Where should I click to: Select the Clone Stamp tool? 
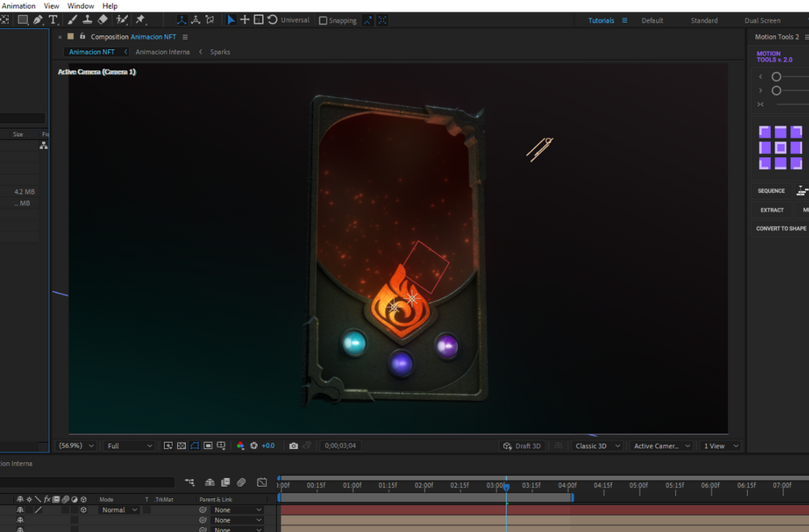pyautogui.click(x=87, y=20)
